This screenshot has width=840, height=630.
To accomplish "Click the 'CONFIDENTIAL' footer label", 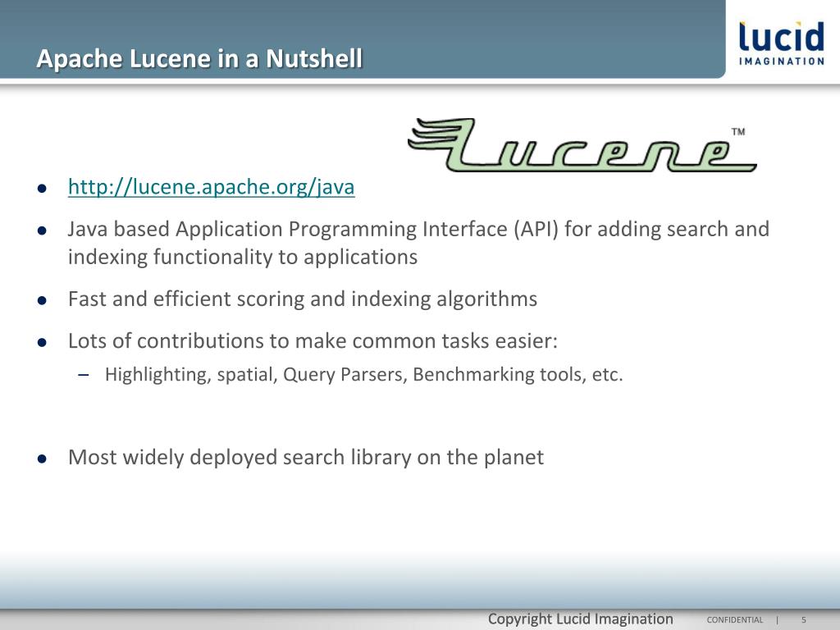I will (x=734, y=620).
